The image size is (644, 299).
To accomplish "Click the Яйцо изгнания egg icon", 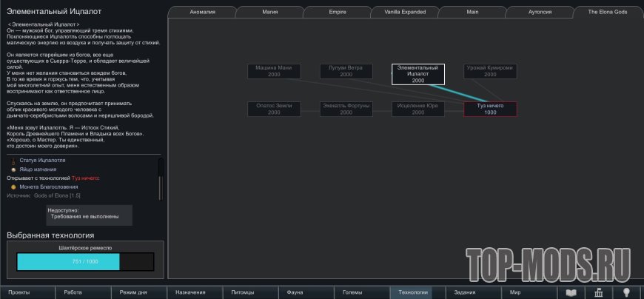I will [x=13, y=169].
